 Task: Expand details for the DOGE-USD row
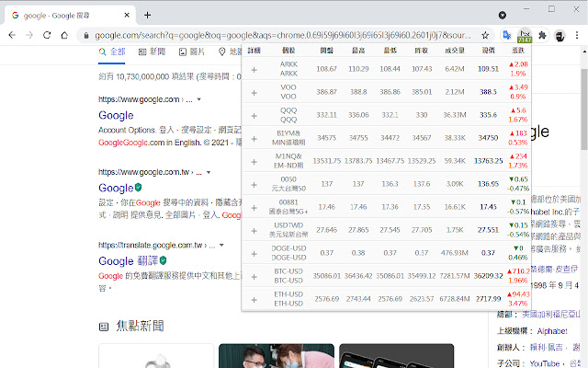[254, 254]
